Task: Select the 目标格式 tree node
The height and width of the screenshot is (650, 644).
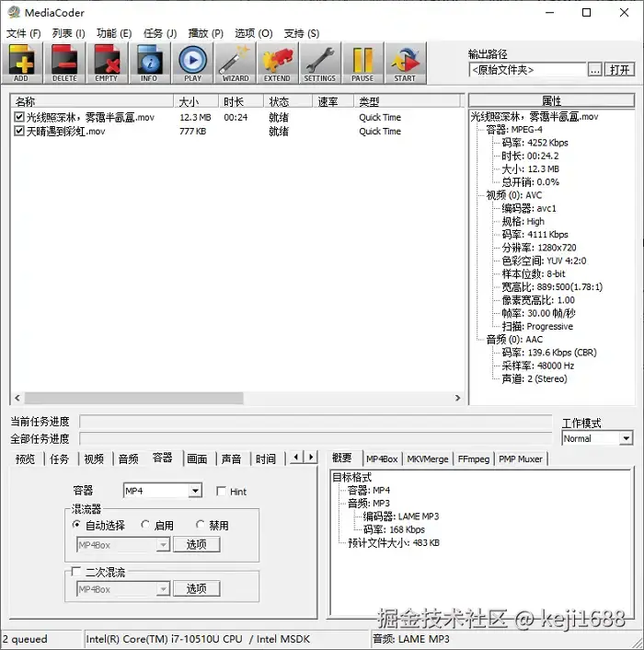Action: coord(351,477)
